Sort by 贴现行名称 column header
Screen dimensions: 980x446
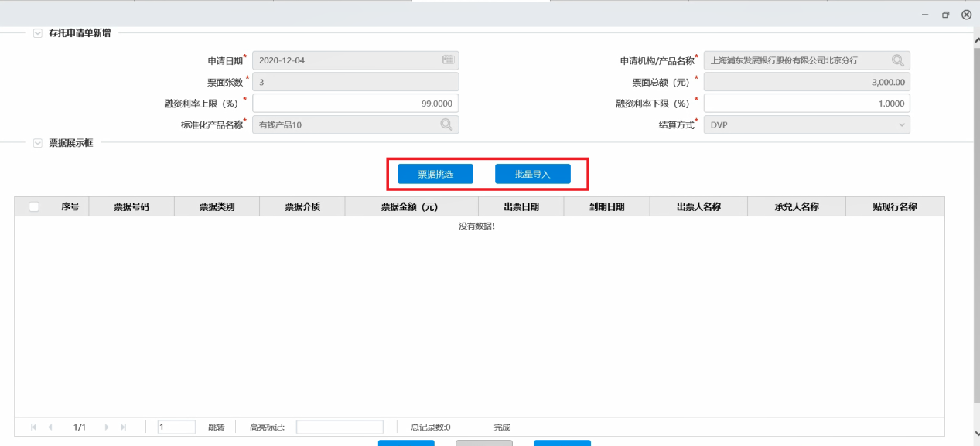click(x=895, y=206)
